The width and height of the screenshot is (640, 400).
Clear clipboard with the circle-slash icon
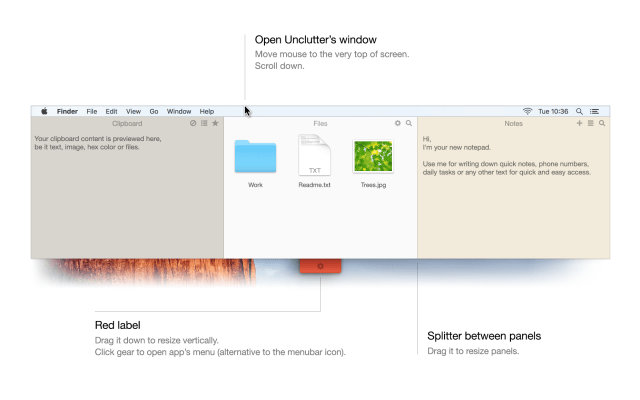pos(193,123)
